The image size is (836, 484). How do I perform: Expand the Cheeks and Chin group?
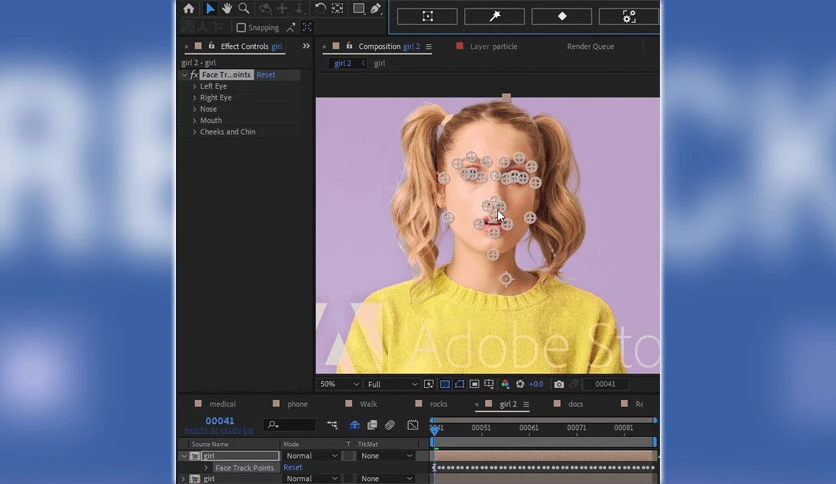[x=195, y=132]
